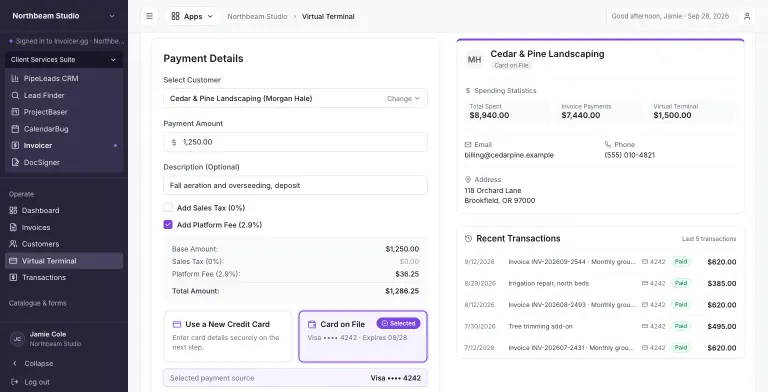Click the phone number (555) 010-4821
768x392 pixels.
[629, 155]
